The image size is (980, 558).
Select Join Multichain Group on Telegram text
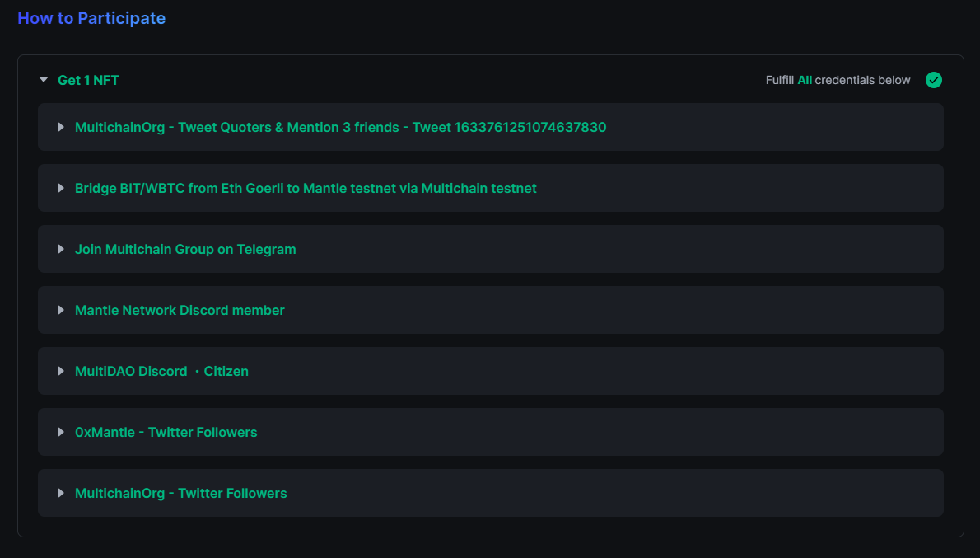point(185,249)
